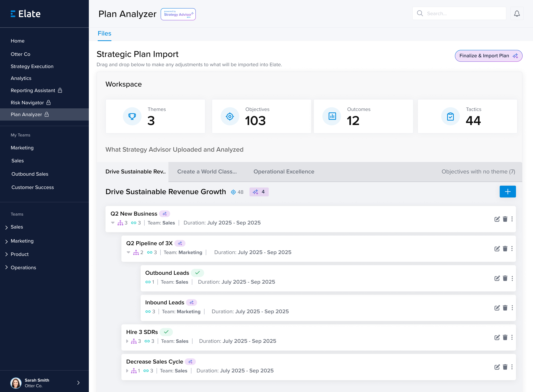
Task: Delete the Decrease Sales Cycle objective
Action: point(505,367)
